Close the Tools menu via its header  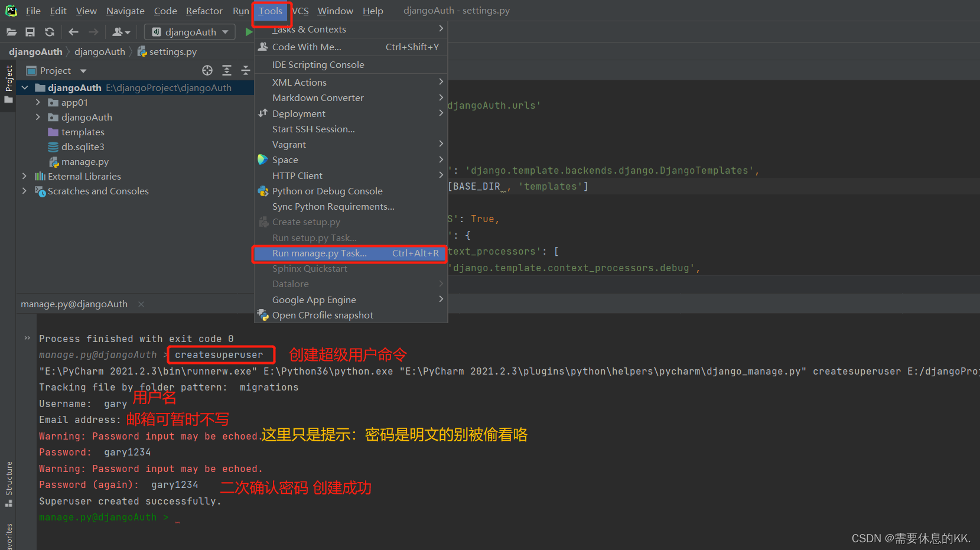click(x=271, y=11)
